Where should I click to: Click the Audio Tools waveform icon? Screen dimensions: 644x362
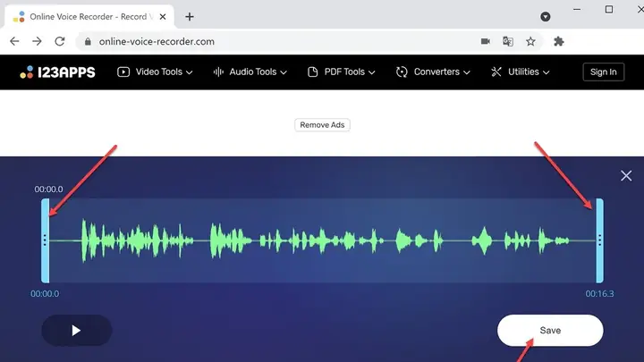point(218,72)
